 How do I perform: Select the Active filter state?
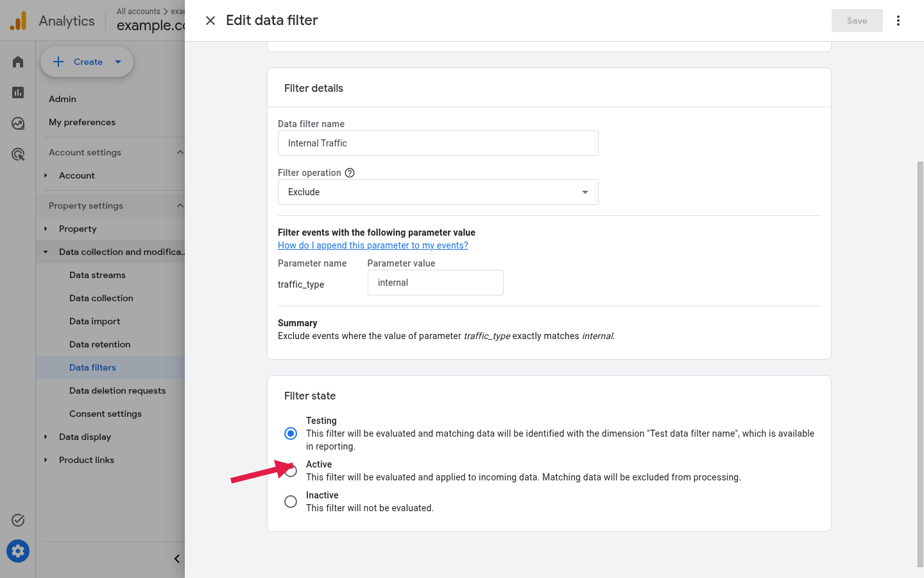291,471
